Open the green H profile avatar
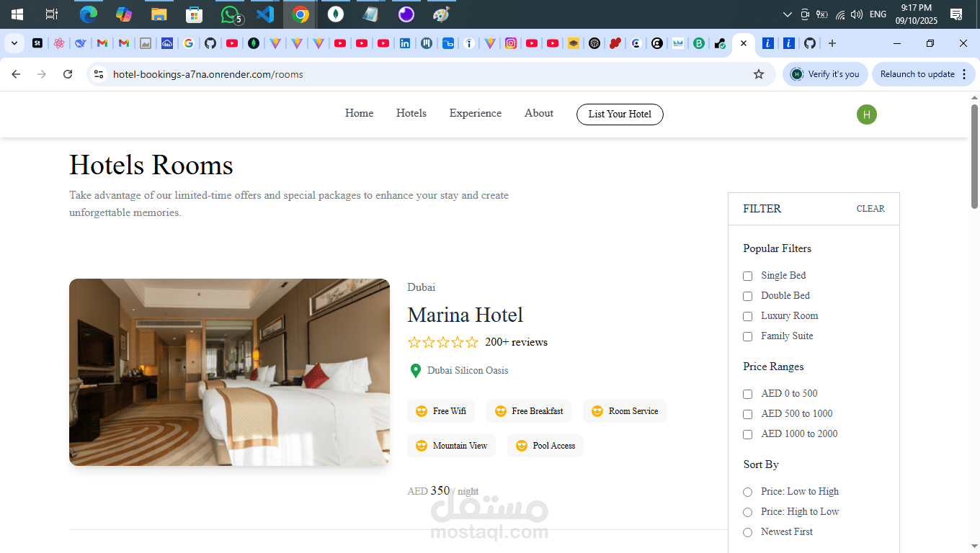 click(x=867, y=114)
